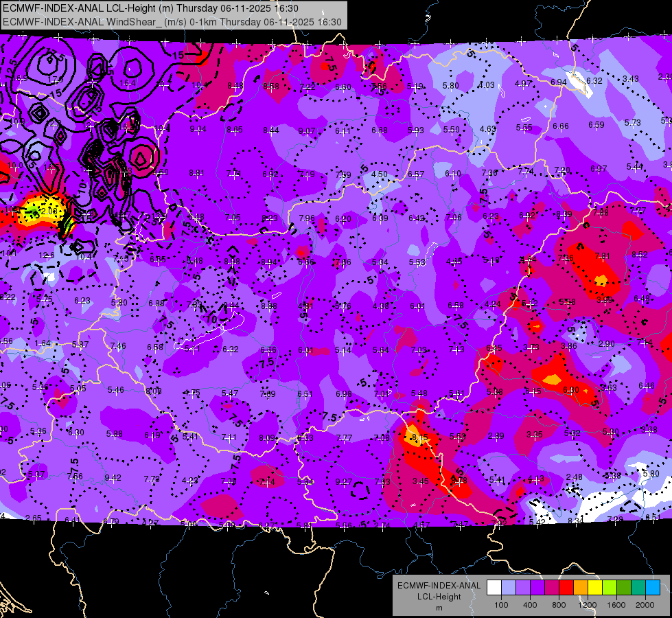Screen dimensions: 672x618
Task: Click the grid value 4.03
Action: (487, 85)
